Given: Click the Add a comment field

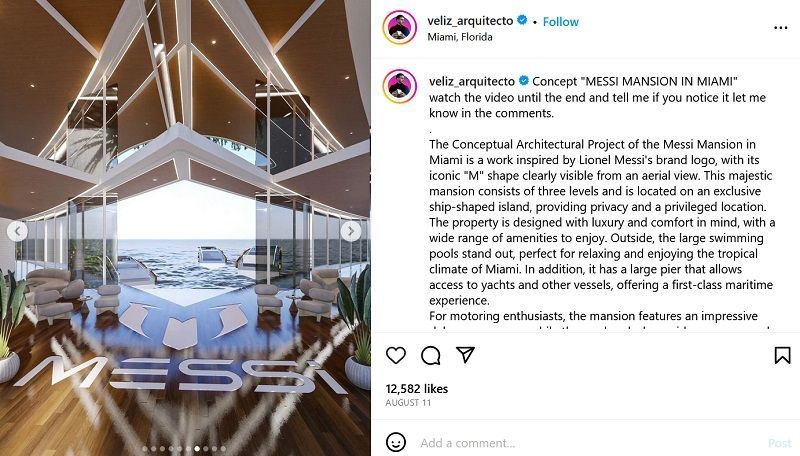Looking at the screenshot, I should tap(587, 442).
